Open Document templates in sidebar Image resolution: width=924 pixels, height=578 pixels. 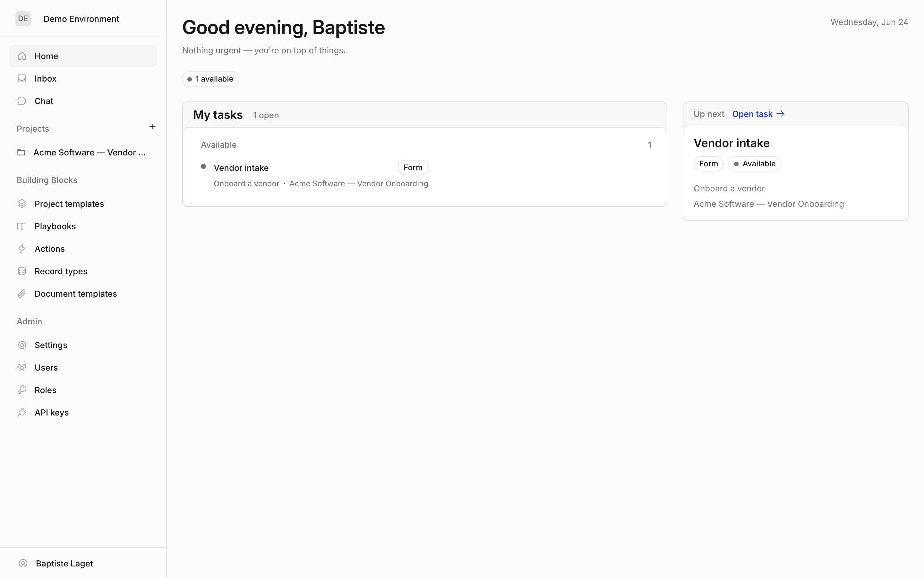(83, 293)
